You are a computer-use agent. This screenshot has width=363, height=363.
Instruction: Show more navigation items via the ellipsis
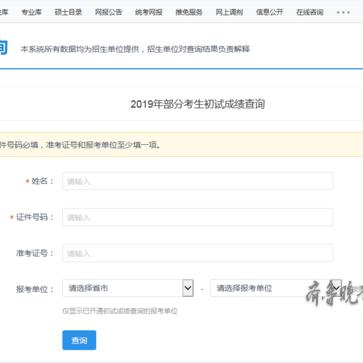(x=343, y=12)
